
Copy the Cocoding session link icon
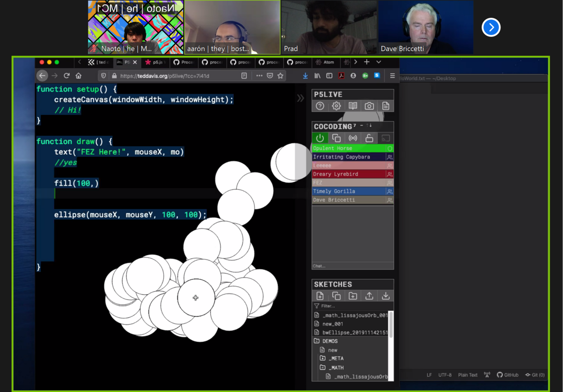pyautogui.click(x=336, y=138)
